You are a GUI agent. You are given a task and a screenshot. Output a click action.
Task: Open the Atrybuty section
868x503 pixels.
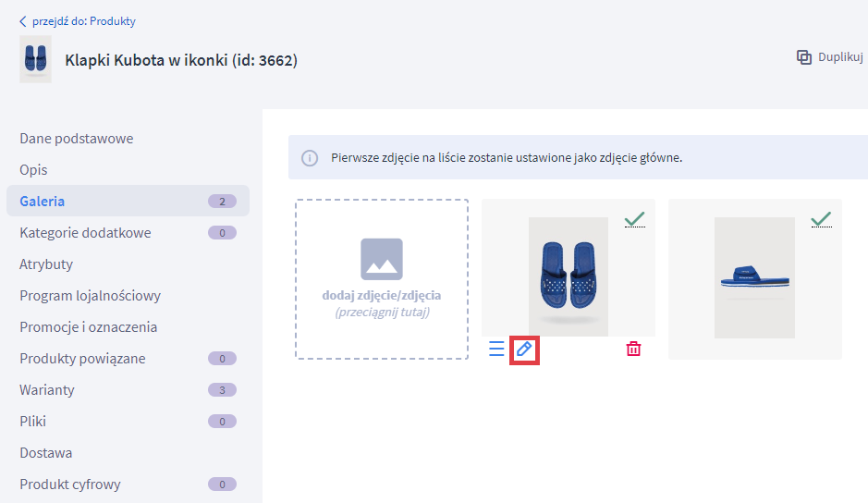point(46,264)
